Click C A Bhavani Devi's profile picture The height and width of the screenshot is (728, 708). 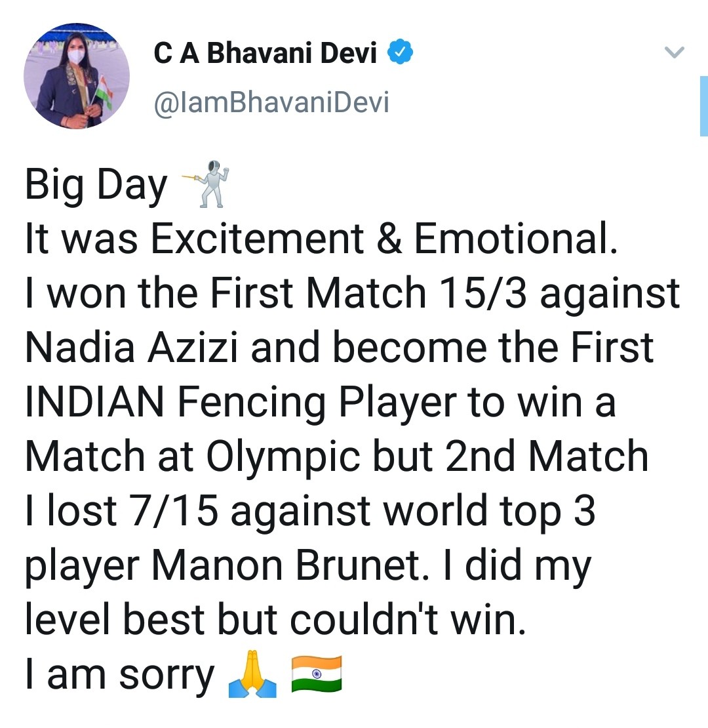[x=77, y=78]
